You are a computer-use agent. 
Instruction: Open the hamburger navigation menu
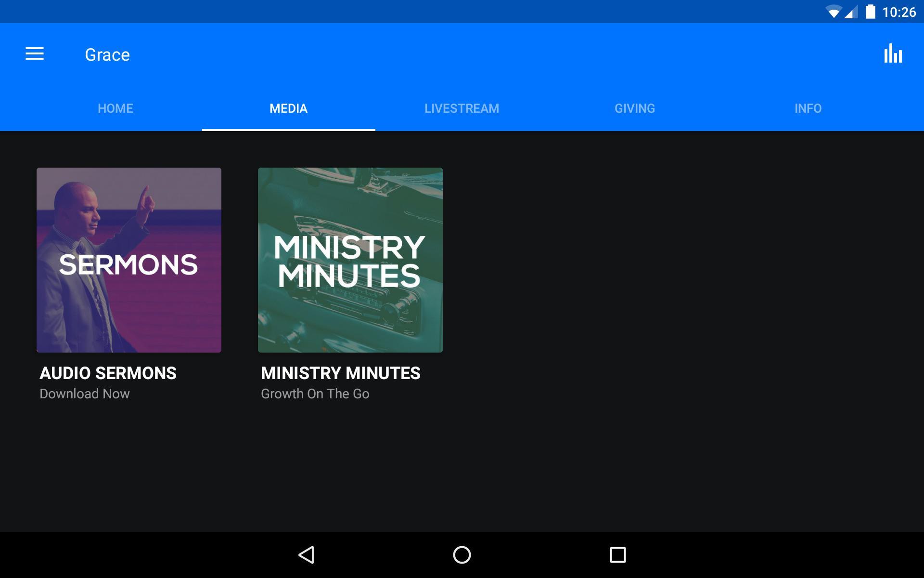click(35, 54)
